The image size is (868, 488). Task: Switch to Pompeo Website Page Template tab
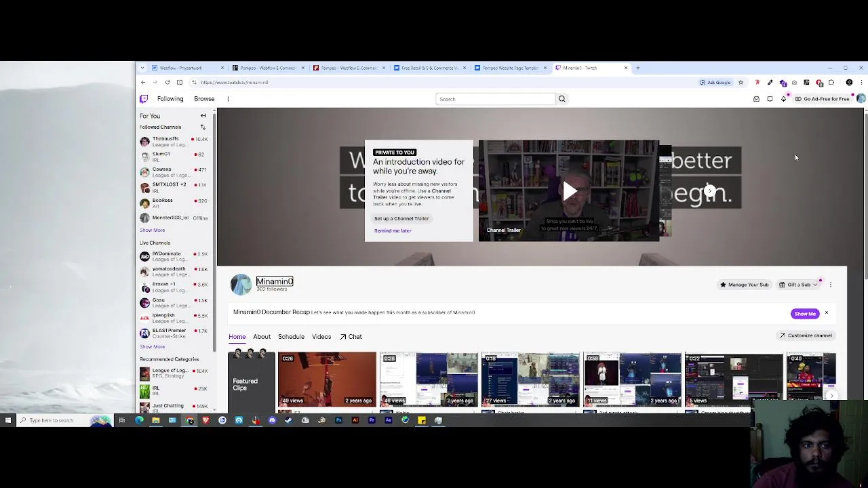509,68
